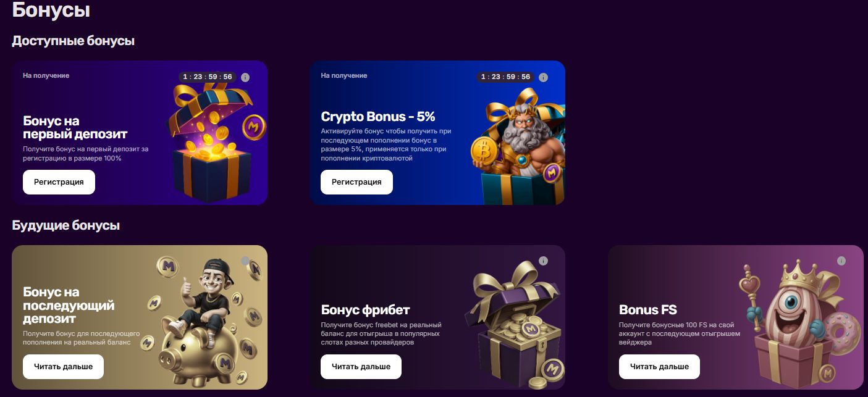Select Читать дальше on Bonus FS card
The height and width of the screenshot is (397, 868).
click(659, 367)
